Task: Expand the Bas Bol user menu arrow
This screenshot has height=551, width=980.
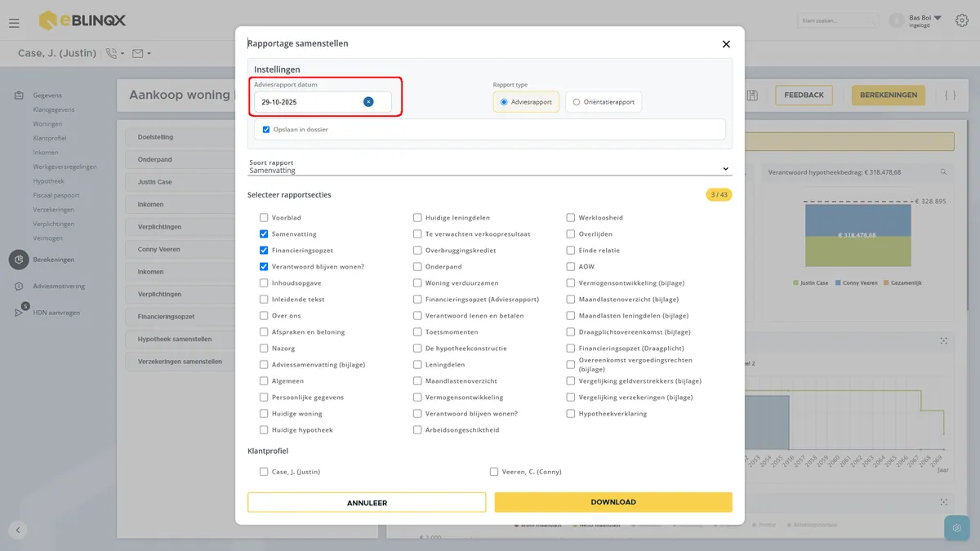Action: tap(938, 17)
